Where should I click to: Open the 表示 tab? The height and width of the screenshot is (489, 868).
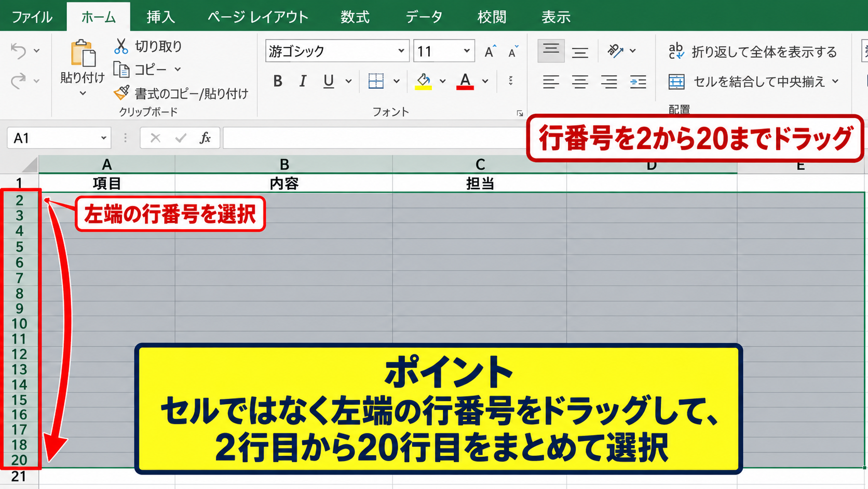pyautogui.click(x=556, y=17)
